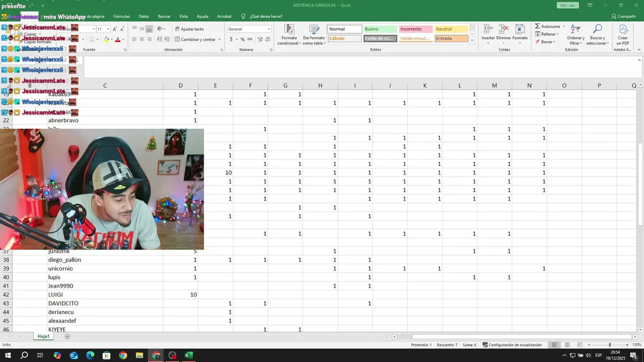Apply accounting currency format

point(231,39)
